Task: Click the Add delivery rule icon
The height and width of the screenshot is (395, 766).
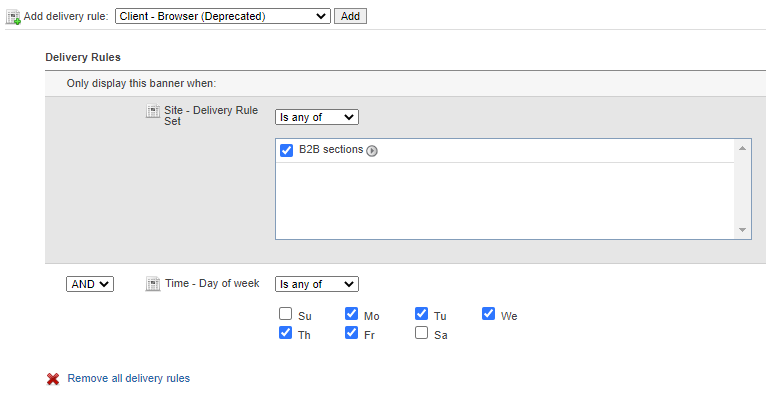Action: coord(13,17)
